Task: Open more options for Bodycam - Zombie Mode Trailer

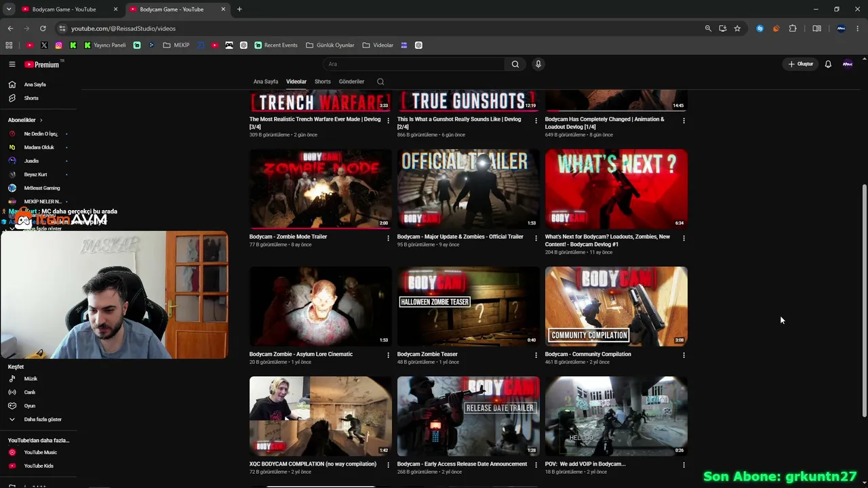Action: (x=388, y=238)
